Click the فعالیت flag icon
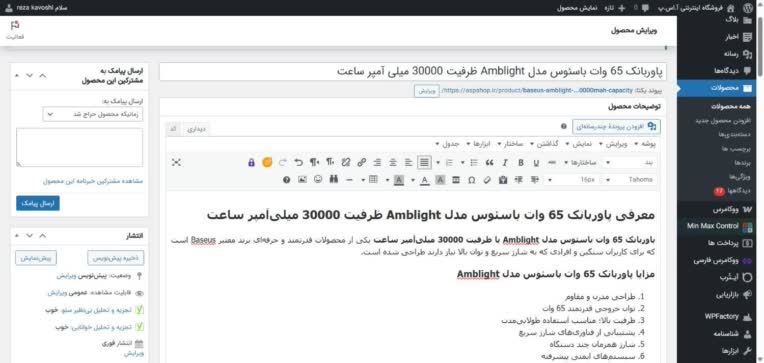 click(15, 25)
